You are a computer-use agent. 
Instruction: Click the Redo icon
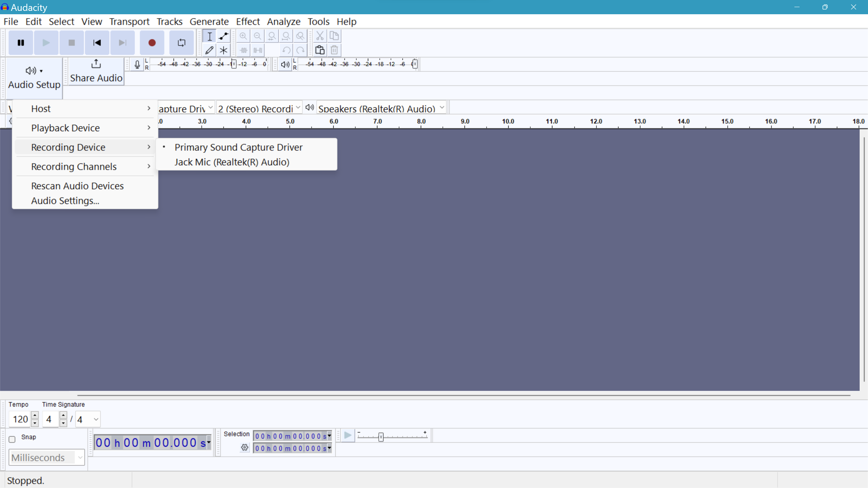point(300,50)
